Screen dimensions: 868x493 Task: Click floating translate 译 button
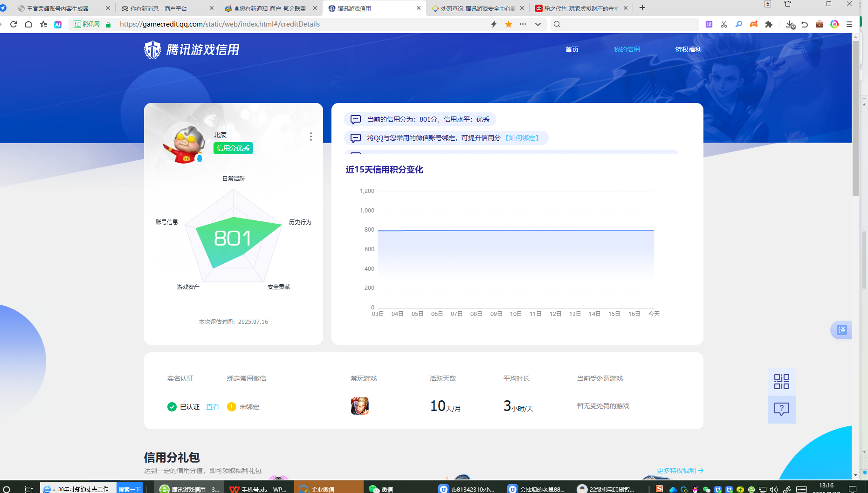pyautogui.click(x=841, y=330)
